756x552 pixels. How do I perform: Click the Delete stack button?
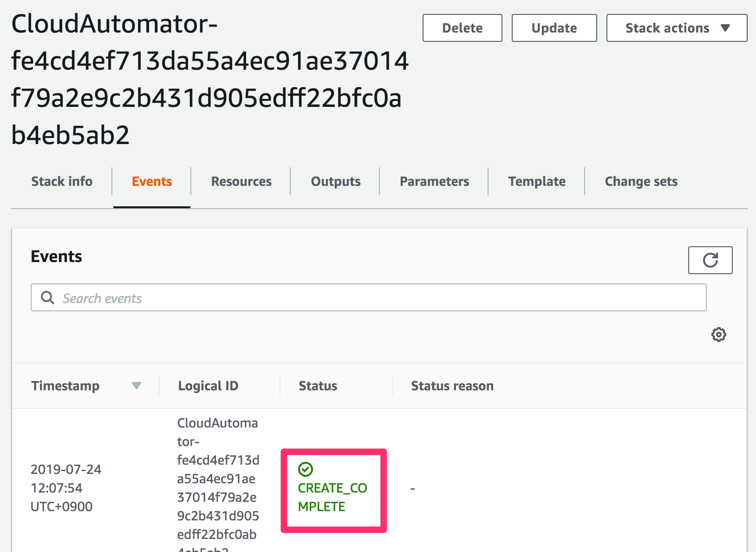(x=462, y=28)
